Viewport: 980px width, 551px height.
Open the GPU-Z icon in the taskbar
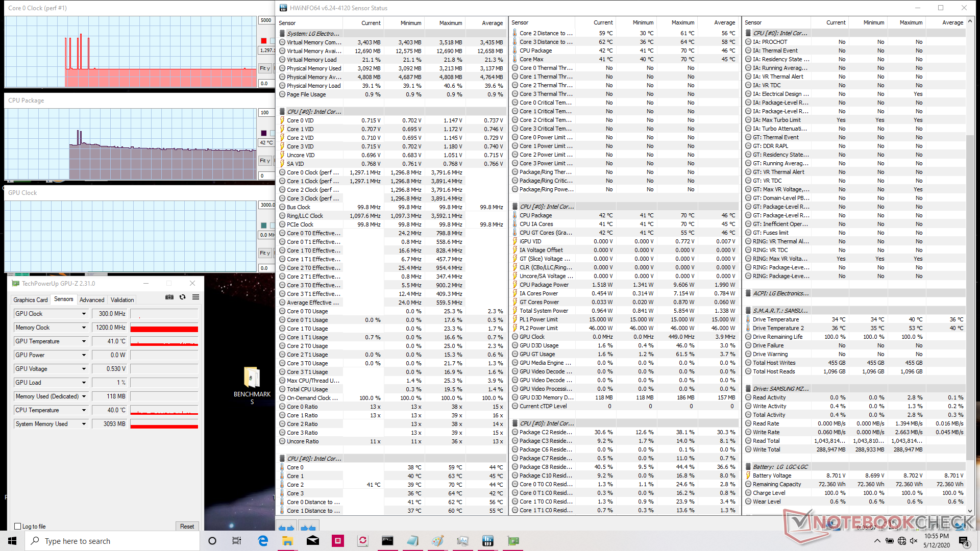[513, 541]
